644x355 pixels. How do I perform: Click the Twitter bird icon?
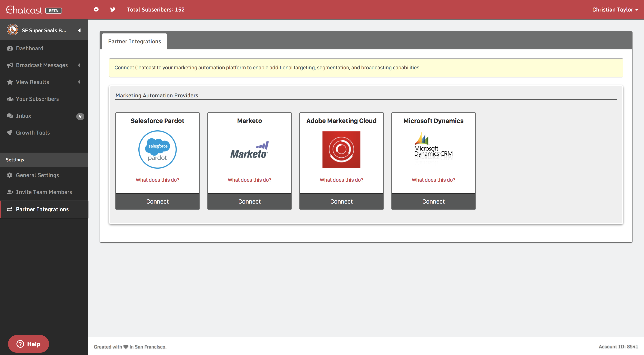click(x=113, y=10)
